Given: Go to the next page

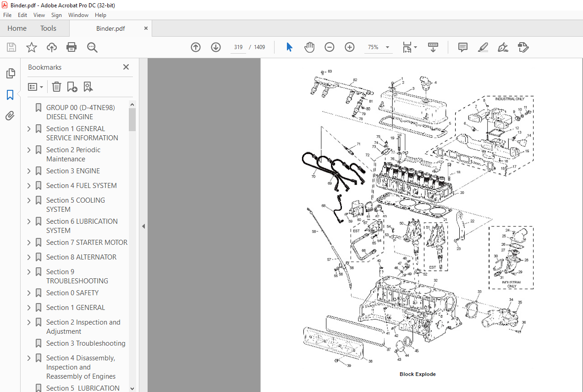Looking at the screenshot, I should [216, 47].
